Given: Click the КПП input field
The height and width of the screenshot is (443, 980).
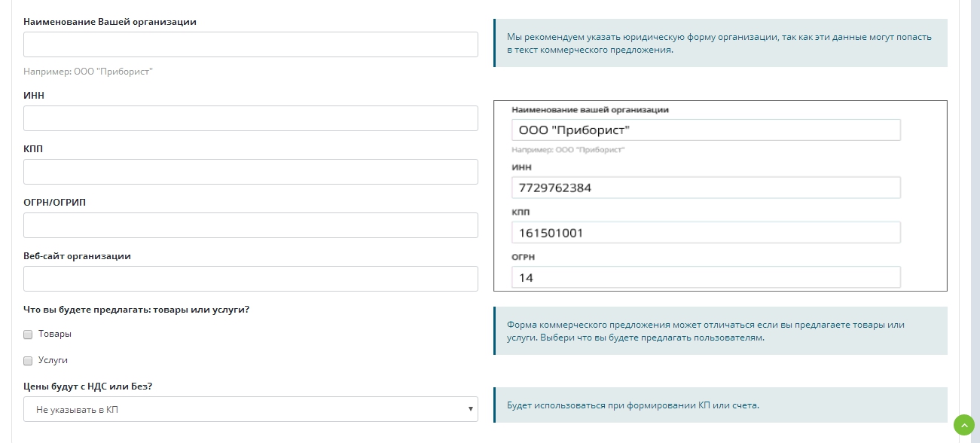Looking at the screenshot, I should pyautogui.click(x=251, y=172).
